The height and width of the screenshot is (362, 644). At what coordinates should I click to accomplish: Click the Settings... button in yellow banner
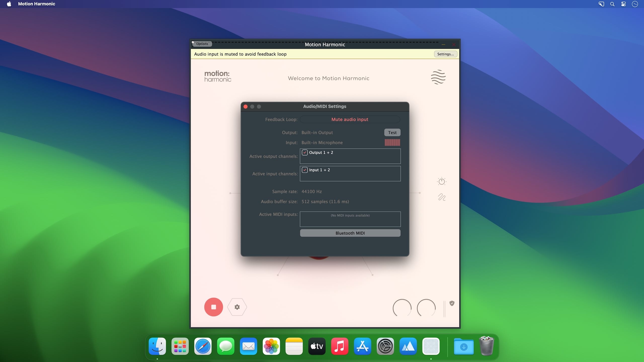pos(445,54)
